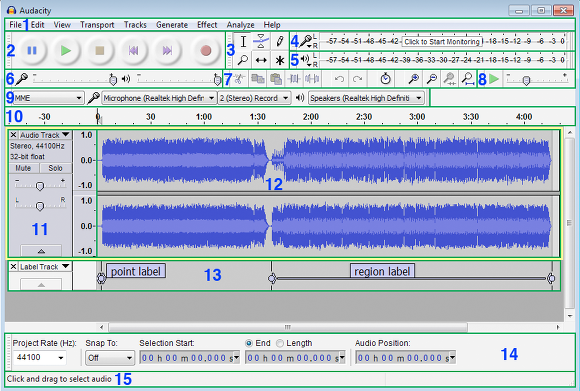This screenshot has height=391, width=580.
Task: Click the Copy edit icon
Action: (x=258, y=78)
